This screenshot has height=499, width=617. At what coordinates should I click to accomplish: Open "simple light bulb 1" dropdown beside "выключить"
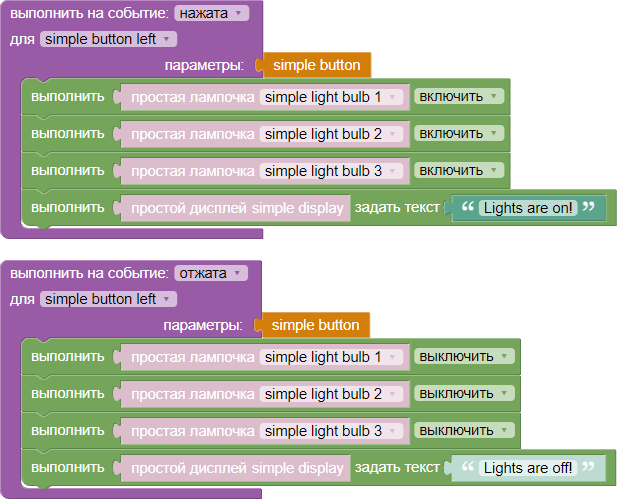[331, 357]
